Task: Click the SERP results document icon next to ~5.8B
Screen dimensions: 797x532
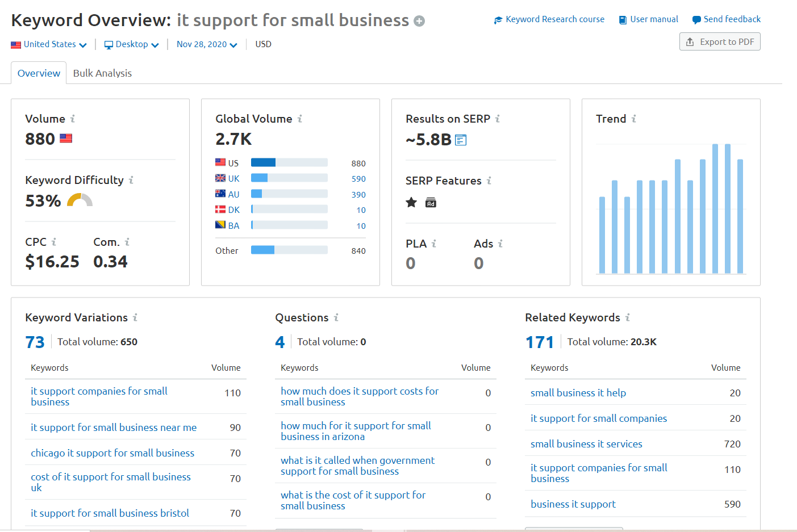Action: (460, 140)
